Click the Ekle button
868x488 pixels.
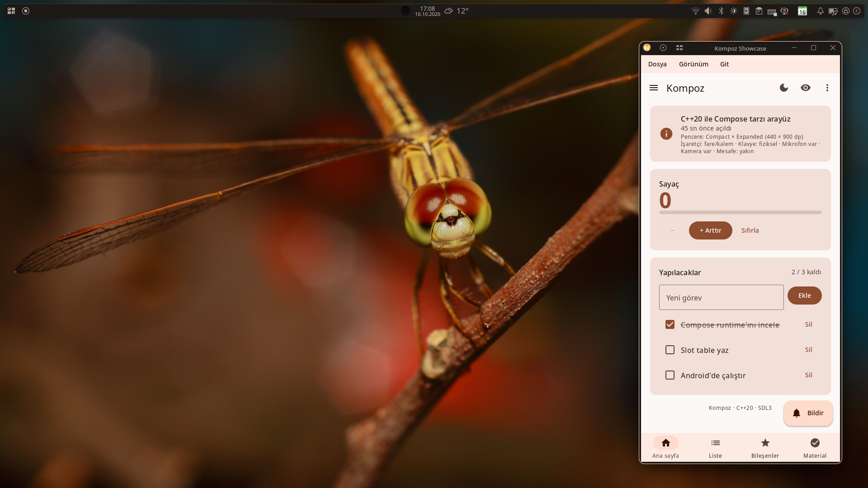[x=805, y=296]
